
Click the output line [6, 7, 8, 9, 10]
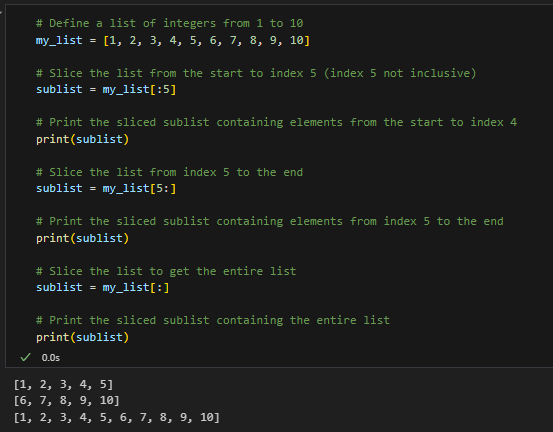(67, 401)
